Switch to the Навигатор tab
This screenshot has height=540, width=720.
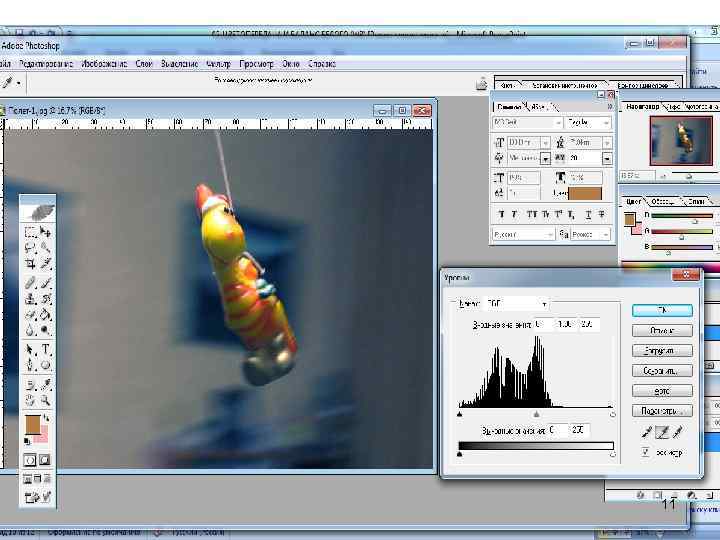click(642, 107)
